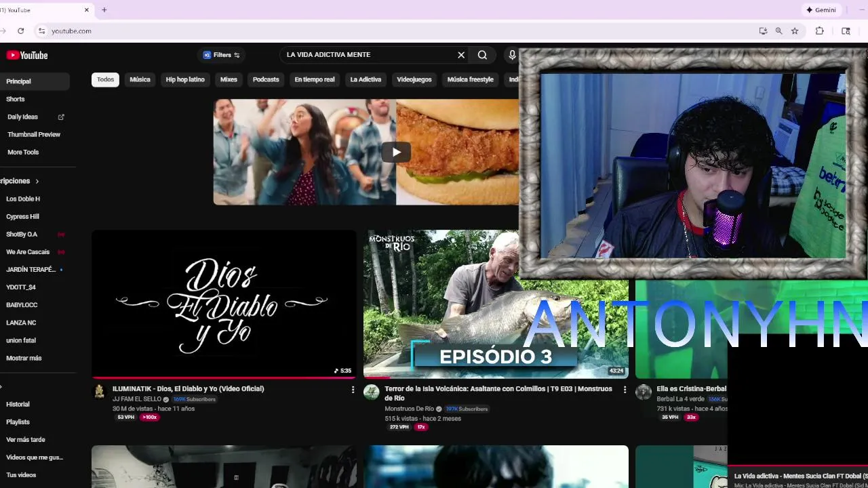Open Berbal La 4 verde avatar

[644, 392]
